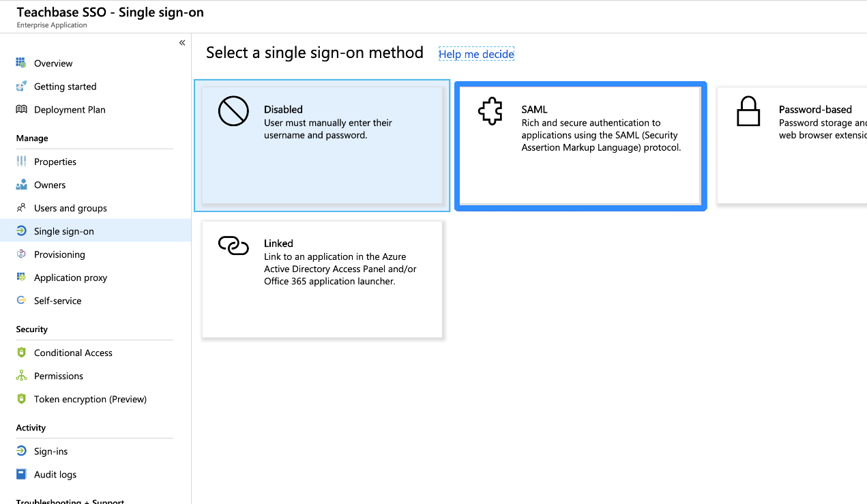Click the Overview grid icon
Viewport: 867px width, 504px height.
[21, 63]
